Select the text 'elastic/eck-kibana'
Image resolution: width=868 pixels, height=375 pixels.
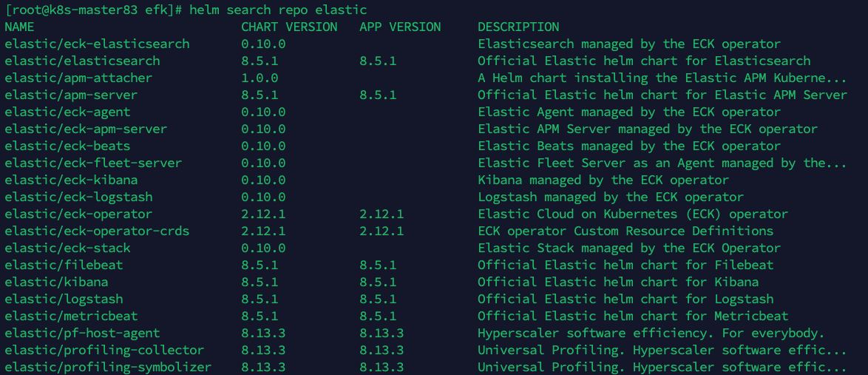(72, 180)
